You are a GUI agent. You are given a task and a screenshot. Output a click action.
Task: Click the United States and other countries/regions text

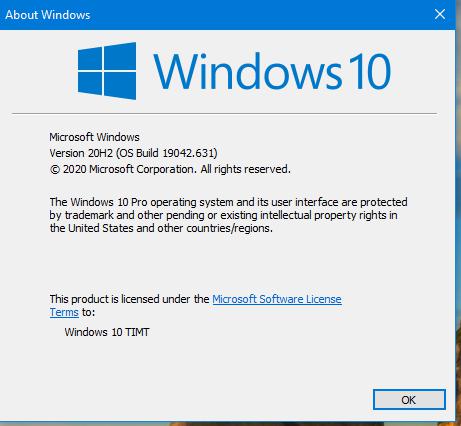point(161,228)
